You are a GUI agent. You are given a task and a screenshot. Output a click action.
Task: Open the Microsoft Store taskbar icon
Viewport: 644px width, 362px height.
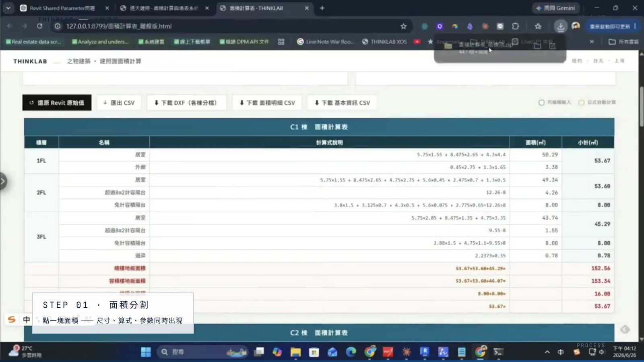[x=314, y=352]
